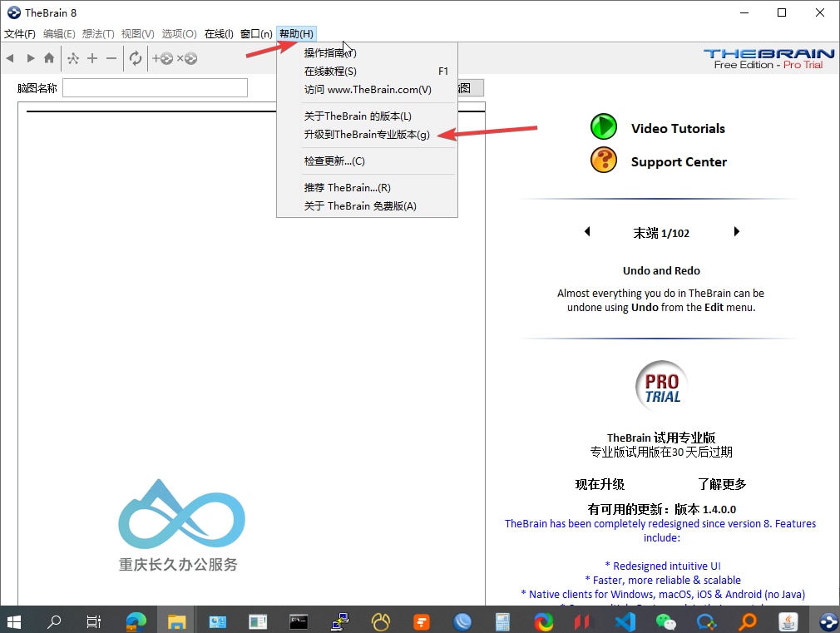This screenshot has width=840, height=633.
Task: Close the 帮助(H) menu from the menu bar
Action: (x=296, y=34)
